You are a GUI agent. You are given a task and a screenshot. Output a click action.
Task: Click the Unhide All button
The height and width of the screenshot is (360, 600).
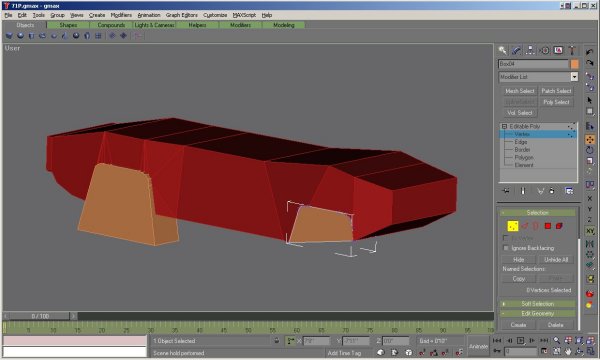[556, 260]
